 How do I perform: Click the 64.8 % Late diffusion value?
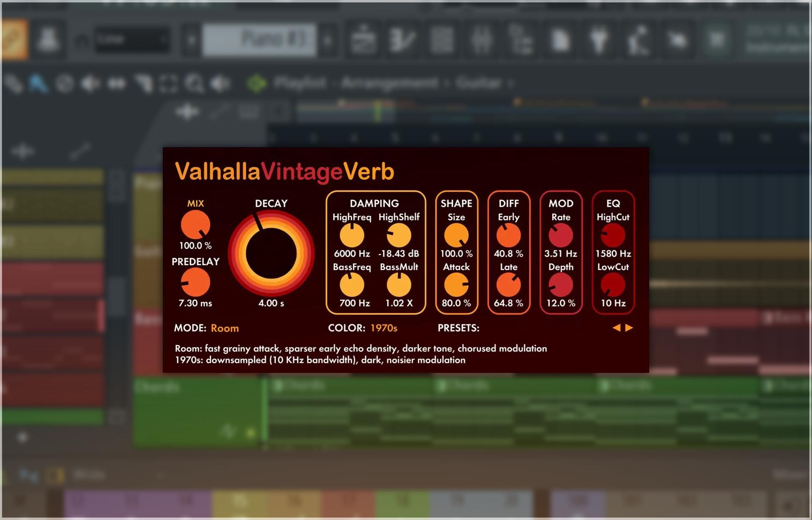[508, 303]
